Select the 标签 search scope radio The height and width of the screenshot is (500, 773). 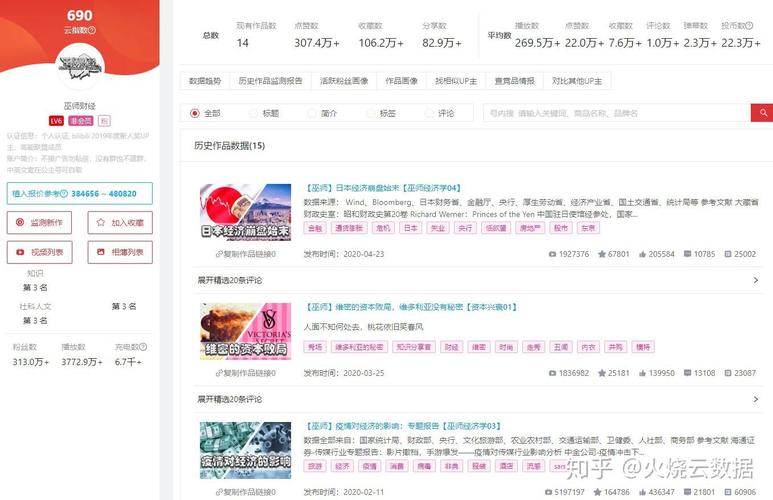click(x=370, y=113)
